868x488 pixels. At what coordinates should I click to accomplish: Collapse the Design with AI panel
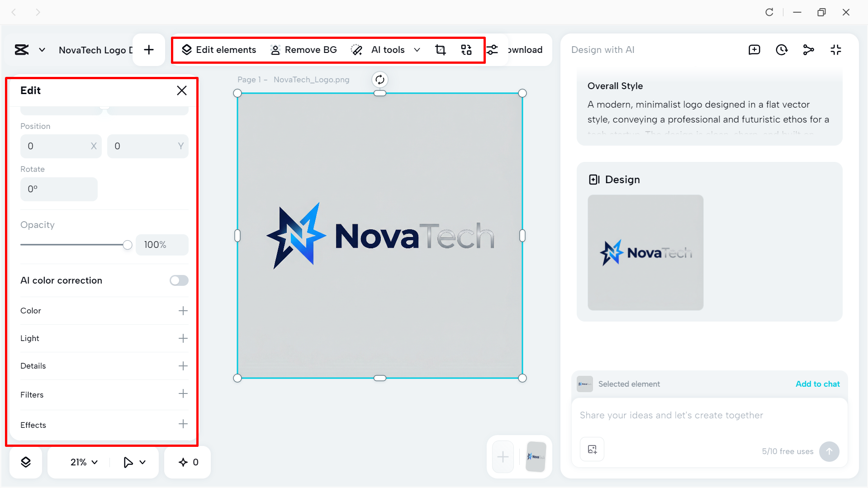click(x=836, y=50)
